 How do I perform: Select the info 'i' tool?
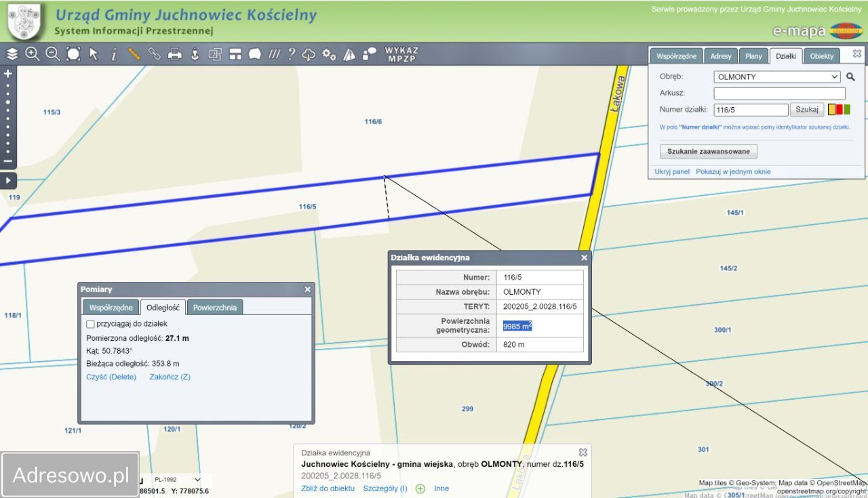[x=114, y=54]
